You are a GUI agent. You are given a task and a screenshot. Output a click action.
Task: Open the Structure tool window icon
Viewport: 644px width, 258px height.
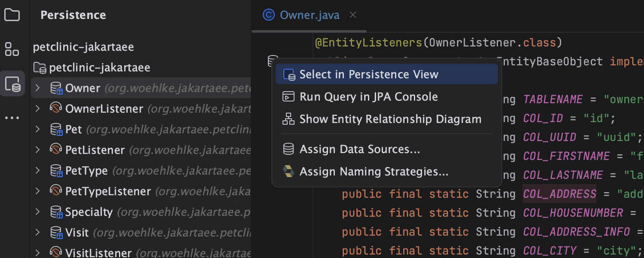12,49
